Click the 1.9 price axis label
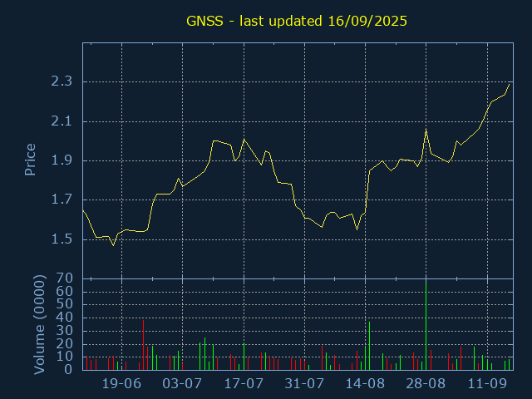Image resolution: width=532 pixels, height=399 pixels. tap(62, 160)
